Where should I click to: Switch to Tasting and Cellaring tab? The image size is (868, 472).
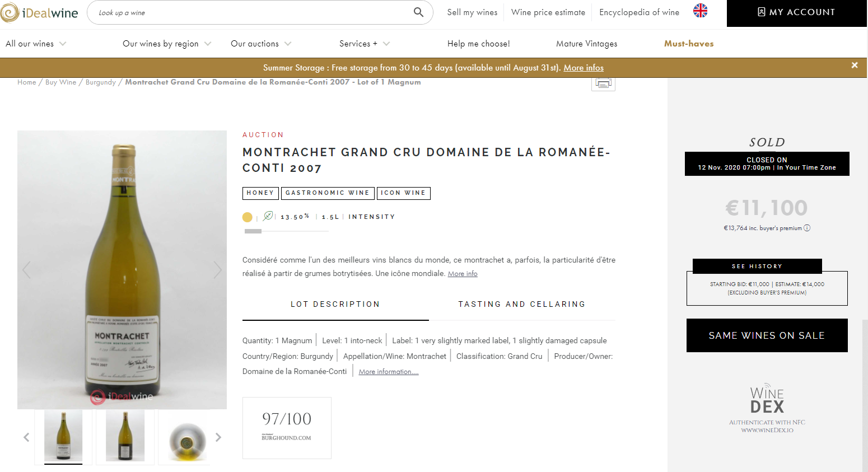(x=521, y=304)
